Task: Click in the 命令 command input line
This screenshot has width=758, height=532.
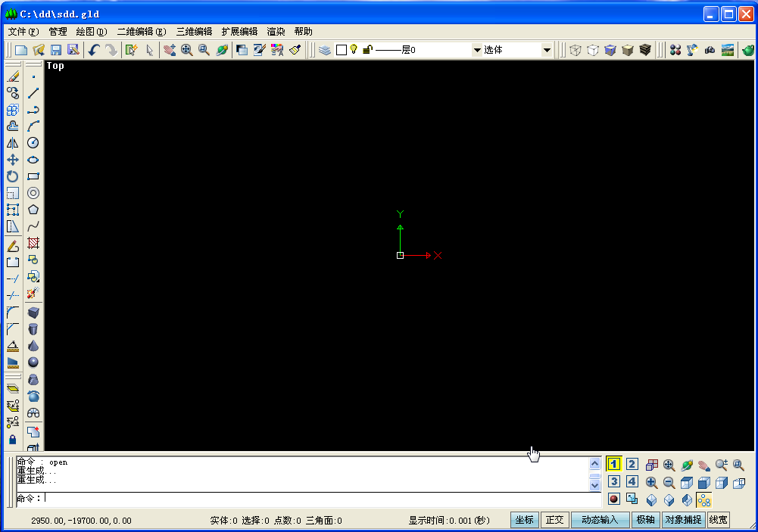Action: coord(308,498)
